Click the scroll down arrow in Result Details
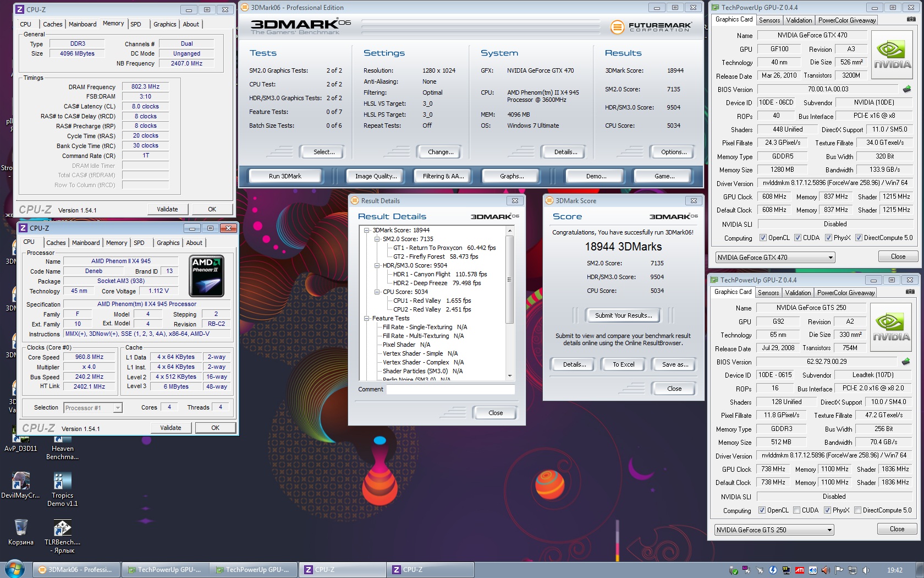The width and height of the screenshot is (924, 578). click(x=510, y=376)
